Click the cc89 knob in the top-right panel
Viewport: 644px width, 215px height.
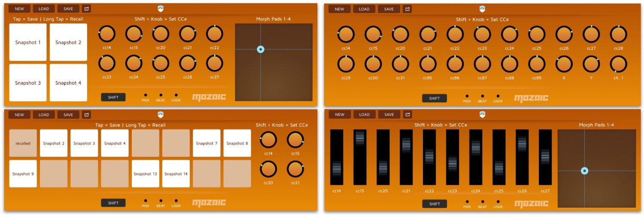click(x=537, y=64)
